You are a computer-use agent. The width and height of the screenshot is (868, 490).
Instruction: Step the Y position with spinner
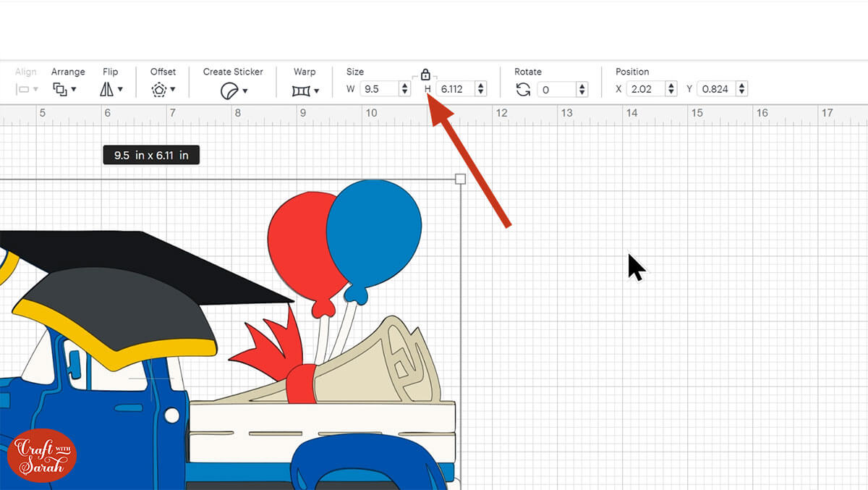point(742,89)
